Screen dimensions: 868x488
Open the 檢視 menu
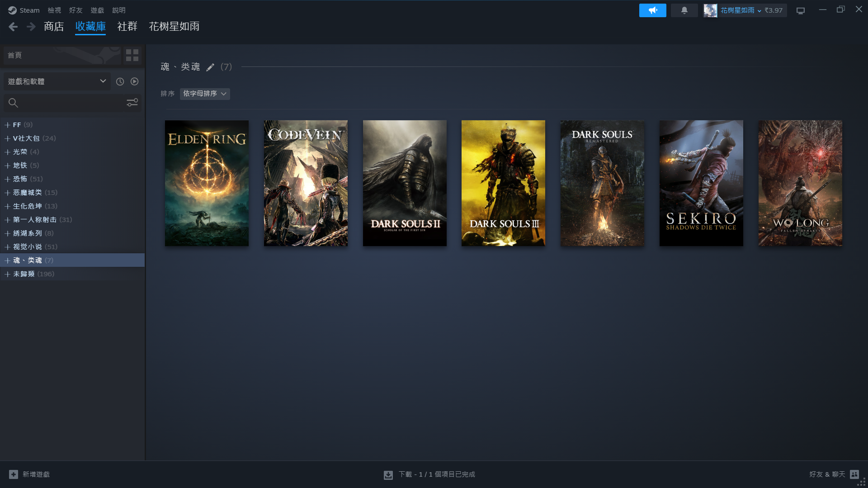[54, 10]
